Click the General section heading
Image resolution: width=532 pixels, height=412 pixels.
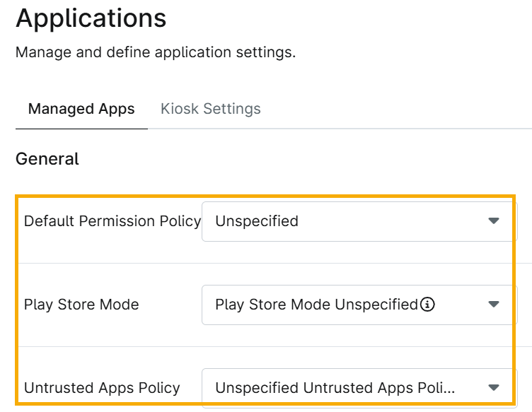tap(47, 159)
